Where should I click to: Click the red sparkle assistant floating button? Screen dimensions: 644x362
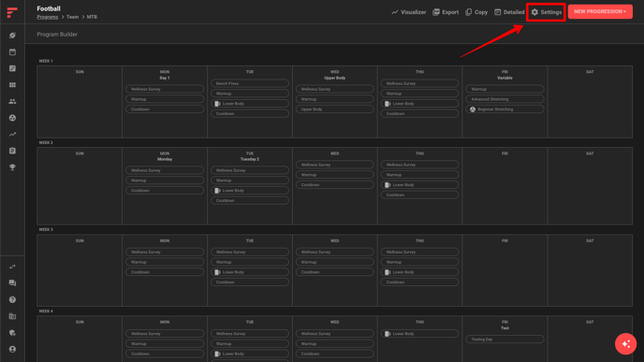point(625,344)
